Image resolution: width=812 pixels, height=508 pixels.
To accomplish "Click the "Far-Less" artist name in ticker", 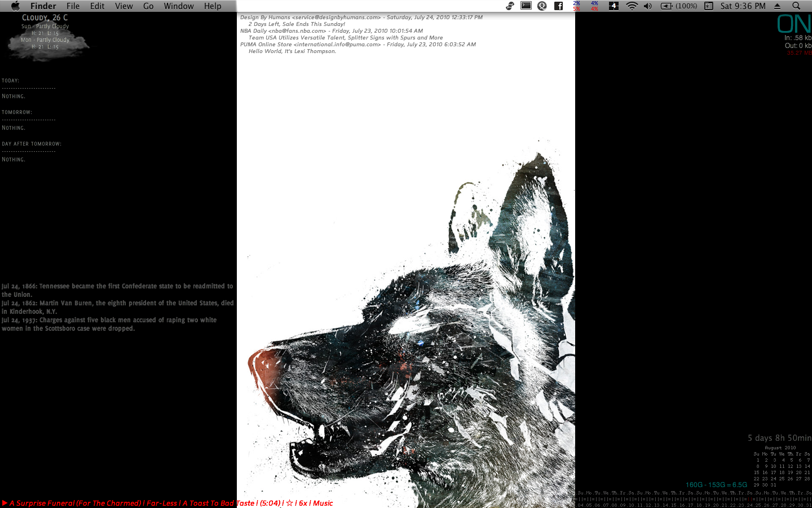I will pos(162,503).
